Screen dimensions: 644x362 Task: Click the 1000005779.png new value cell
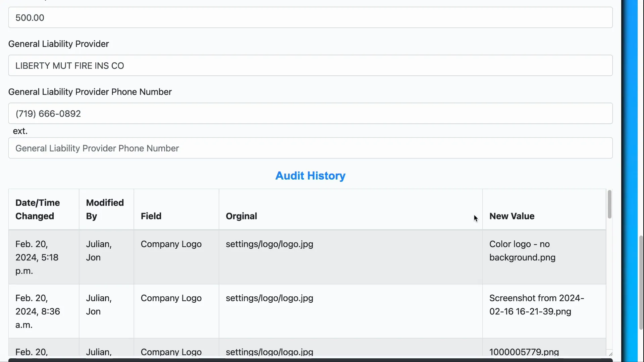[x=524, y=352]
